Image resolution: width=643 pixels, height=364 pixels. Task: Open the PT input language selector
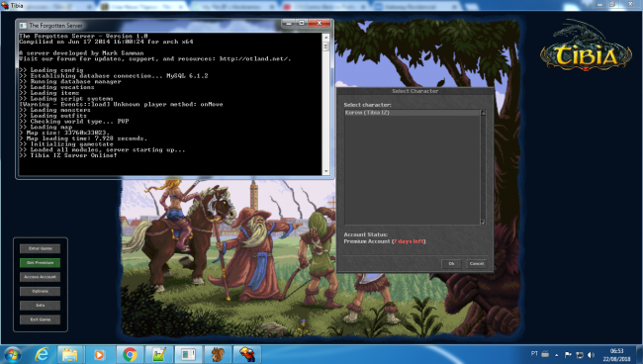coord(534,353)
